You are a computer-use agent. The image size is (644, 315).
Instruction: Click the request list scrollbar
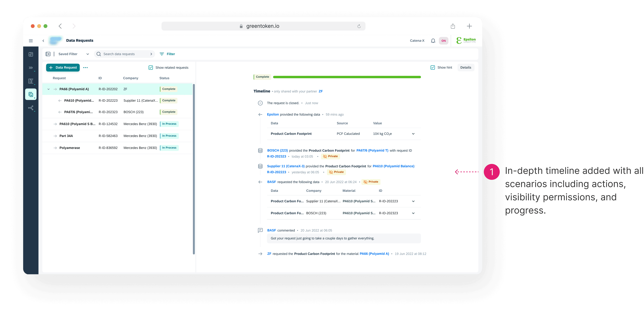(x=194, y=169)
